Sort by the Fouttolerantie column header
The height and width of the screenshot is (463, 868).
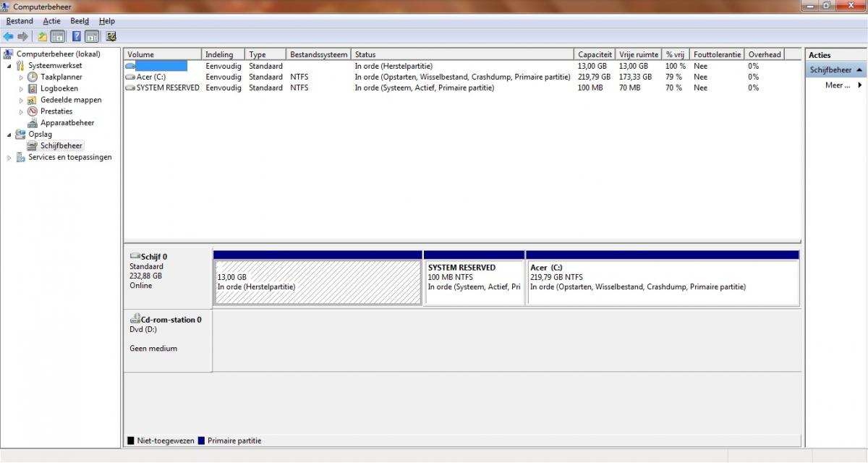click(x=717, y=54)
